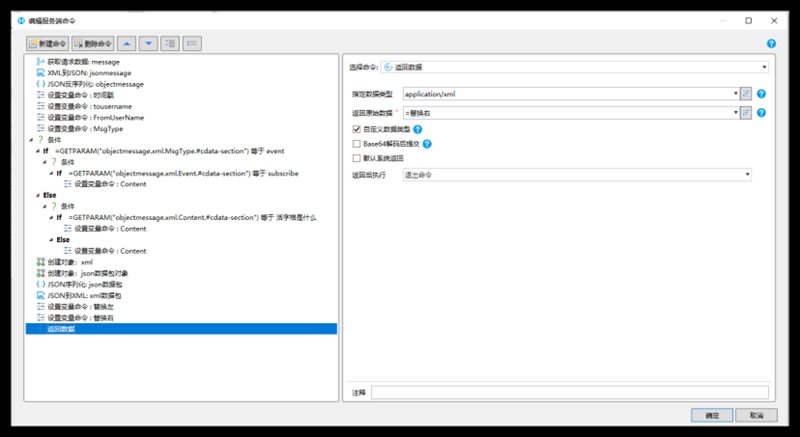The width and height of the screenshot is (800, 437).
Task: Click the 取消 button
Action: tap(756, 415)
